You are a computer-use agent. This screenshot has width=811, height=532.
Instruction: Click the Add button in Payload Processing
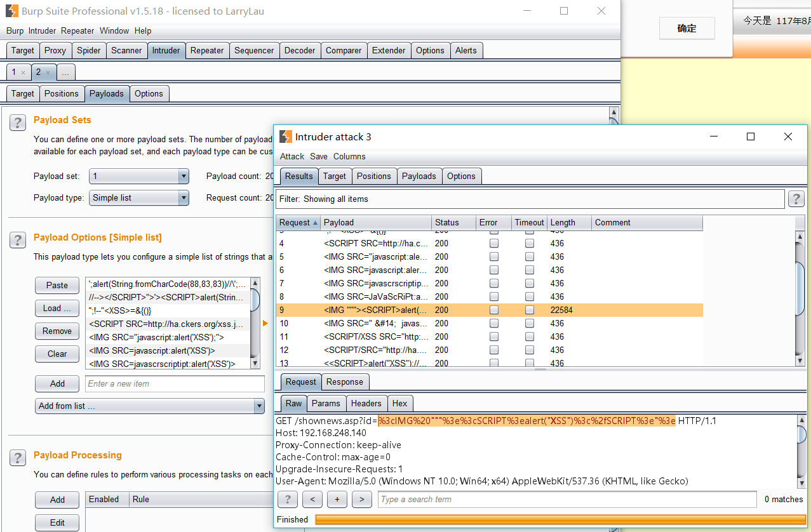point(57,500)
